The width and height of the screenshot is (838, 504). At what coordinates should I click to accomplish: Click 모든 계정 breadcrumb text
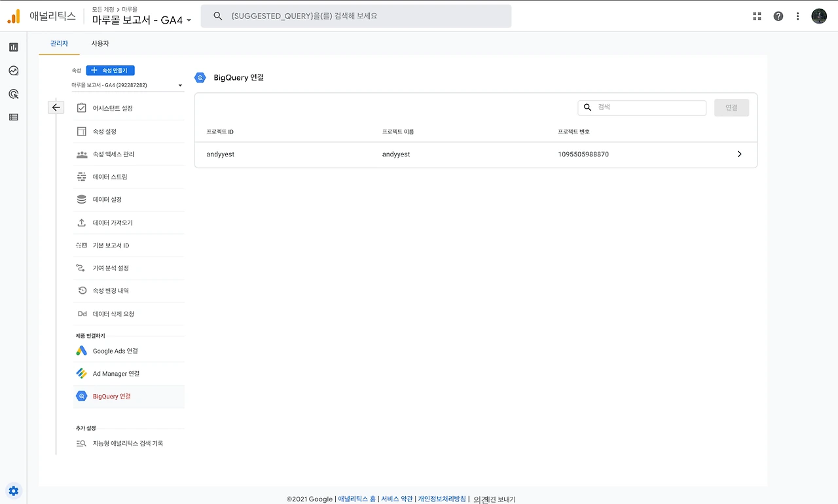pos(103,9)
